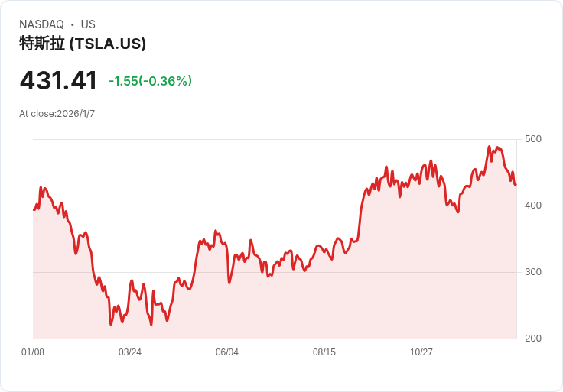
Task: Click the green -1.55(-0.36%) price change
Action: click(x=150, y=81)
